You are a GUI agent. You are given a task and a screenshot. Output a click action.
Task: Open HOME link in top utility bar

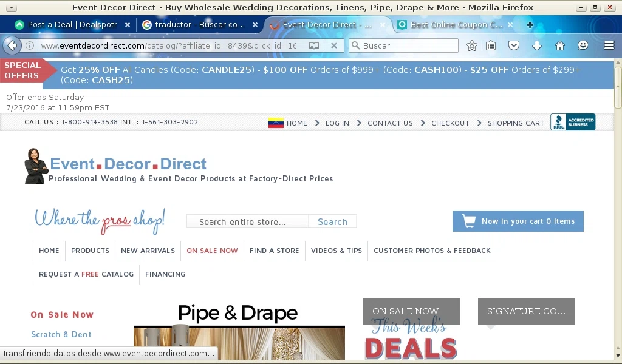tap(296, 123)
